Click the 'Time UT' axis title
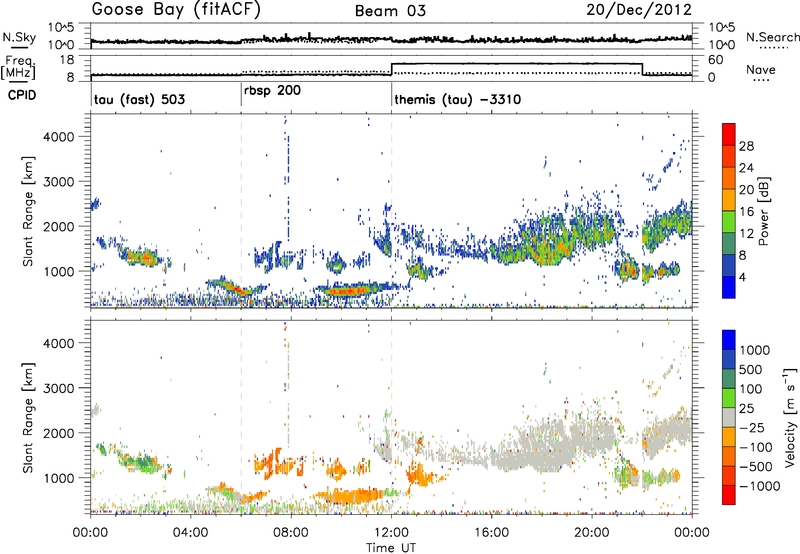Screen dimensions: 800x554 click(391, 547)
